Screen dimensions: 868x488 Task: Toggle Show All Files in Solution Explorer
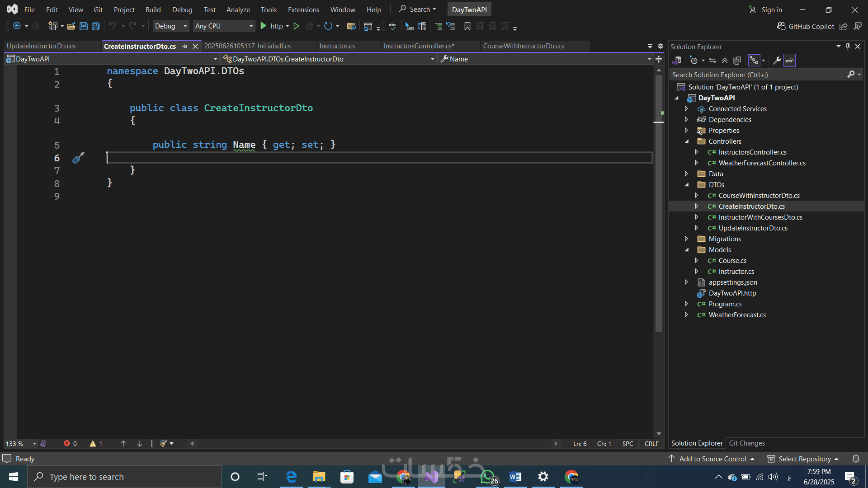pos(737,61)
